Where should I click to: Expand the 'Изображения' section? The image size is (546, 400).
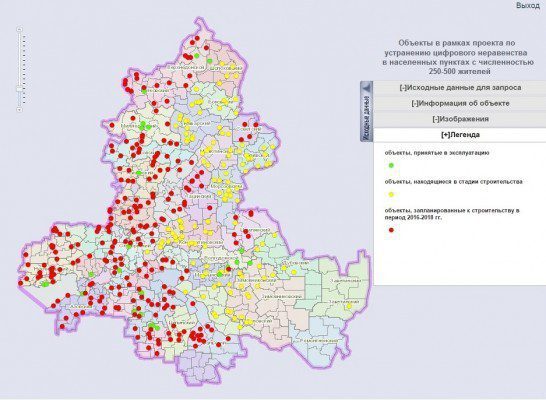point(460,119)
